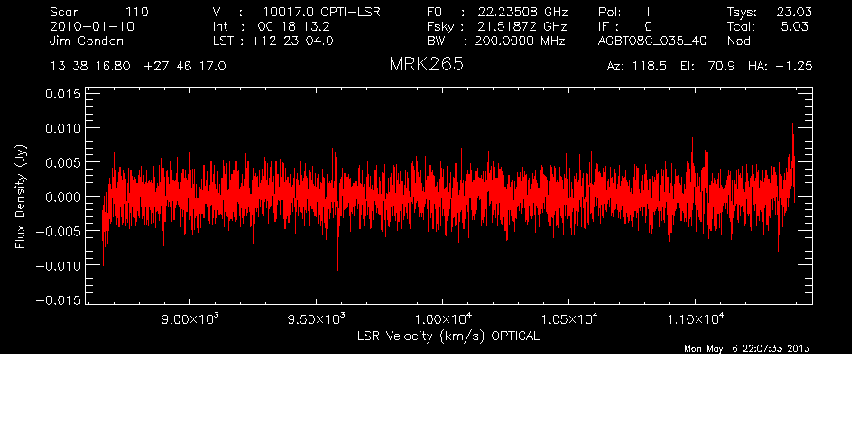Select the F0 frequency 22.23508 GHz
This screenshot has height=442, width=868.
tap(523, 12)
